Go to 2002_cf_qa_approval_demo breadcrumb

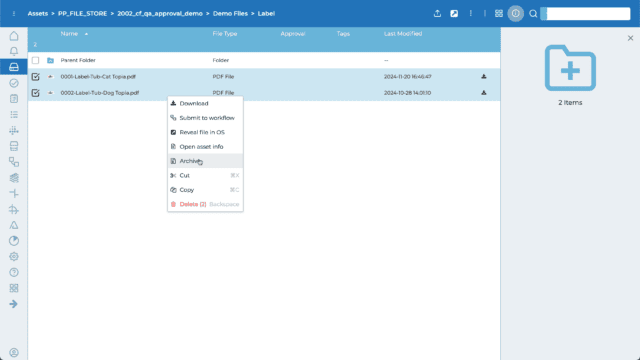point(160,13)
